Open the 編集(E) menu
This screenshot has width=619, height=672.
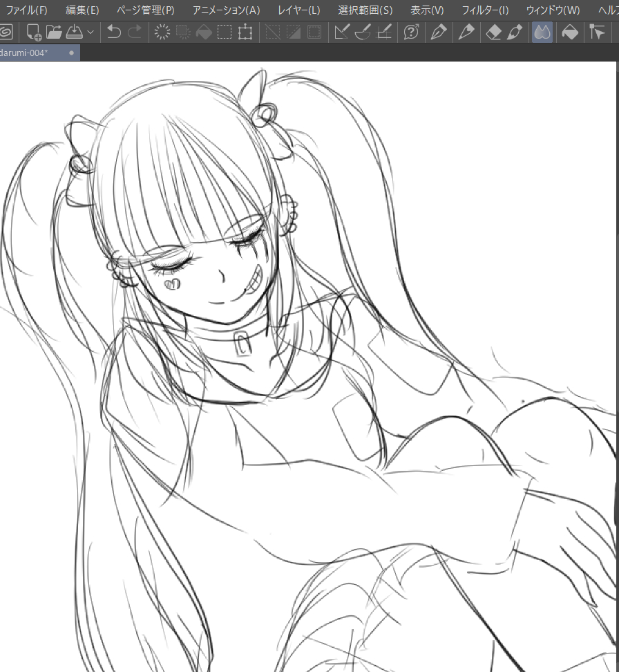coord(82,10)
